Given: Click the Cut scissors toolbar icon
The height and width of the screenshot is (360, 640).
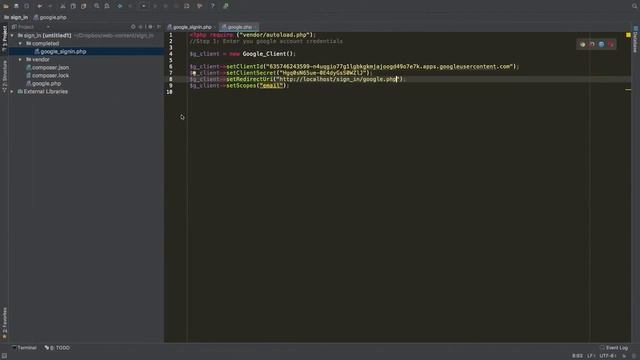Looking at the screenshot, I should point(62,6).
